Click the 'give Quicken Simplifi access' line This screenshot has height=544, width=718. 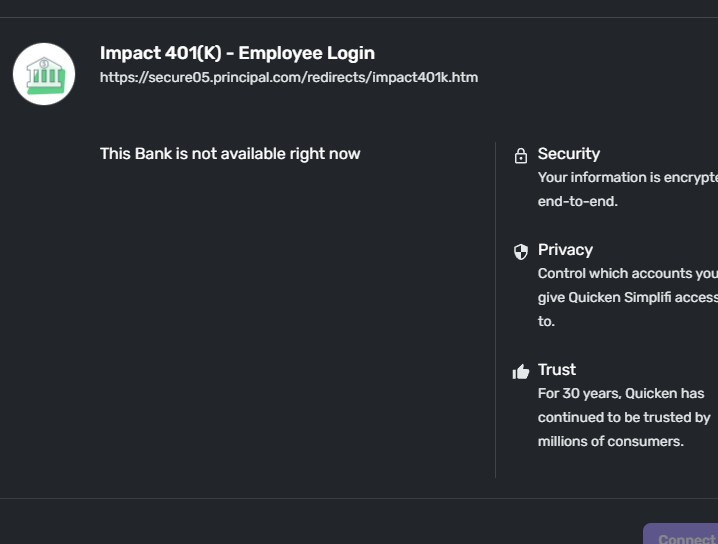pos(627,298)
